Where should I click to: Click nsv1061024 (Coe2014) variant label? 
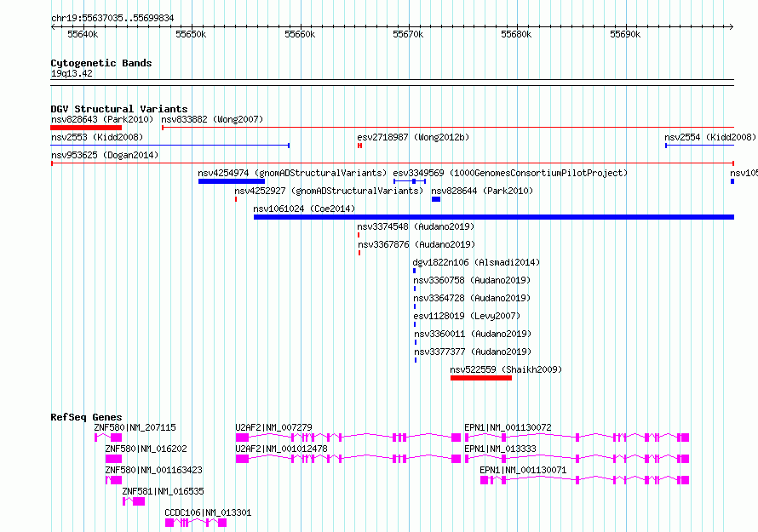pyautogui.click(x=304, y=209)
